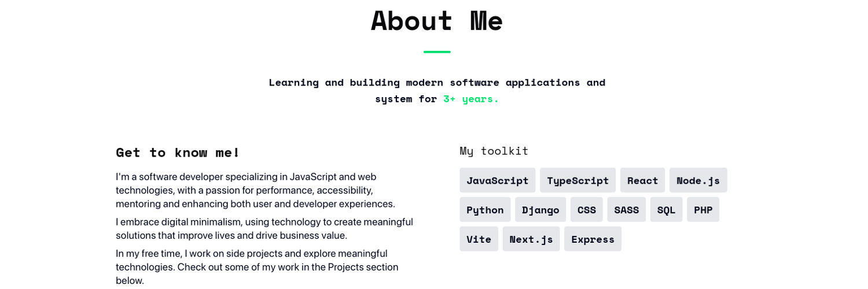868x289 pixels.
Task: Click the Vite skill tag
Action: pos(479,239)
